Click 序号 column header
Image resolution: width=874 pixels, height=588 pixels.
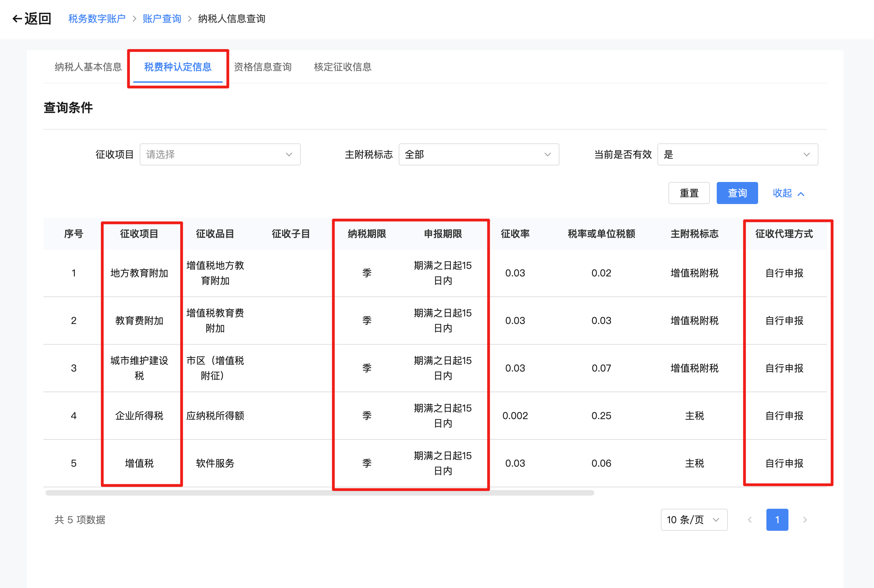[73, 234]
